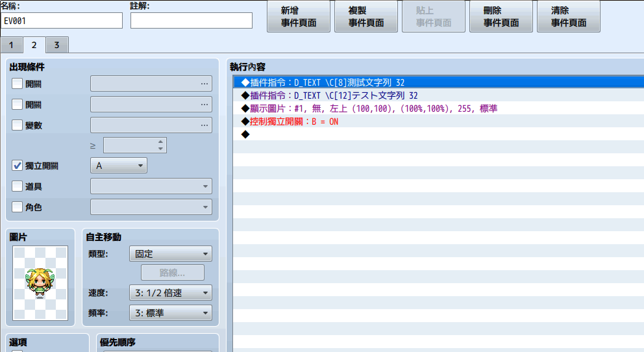This screenshot has height=352, width=644.
Task: Open event page tab 1
Action: (x=11, y=45)
